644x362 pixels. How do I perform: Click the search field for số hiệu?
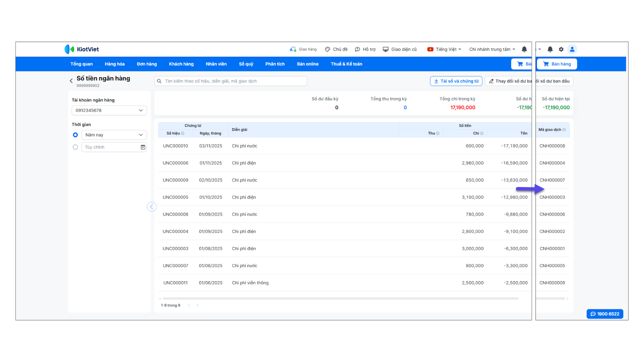233,81
